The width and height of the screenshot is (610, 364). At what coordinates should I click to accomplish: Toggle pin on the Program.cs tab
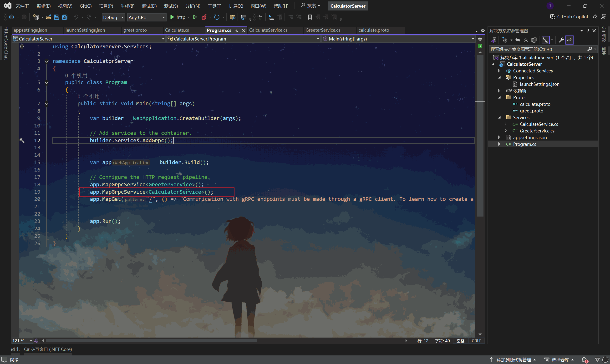[237, 30]
